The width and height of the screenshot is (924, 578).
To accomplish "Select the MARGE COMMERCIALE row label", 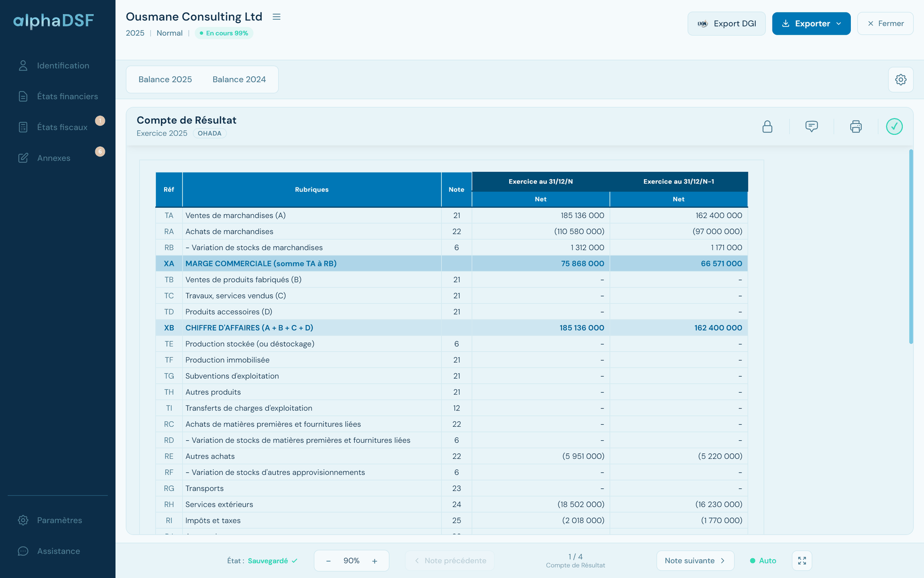I will pyautogui.click(x=261, y=263).
